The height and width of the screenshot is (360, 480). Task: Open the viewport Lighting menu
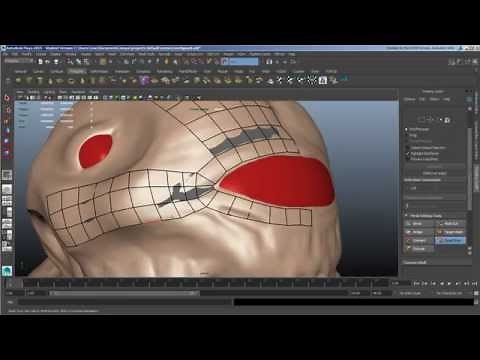pyautogui.click(x=49, y=92)
